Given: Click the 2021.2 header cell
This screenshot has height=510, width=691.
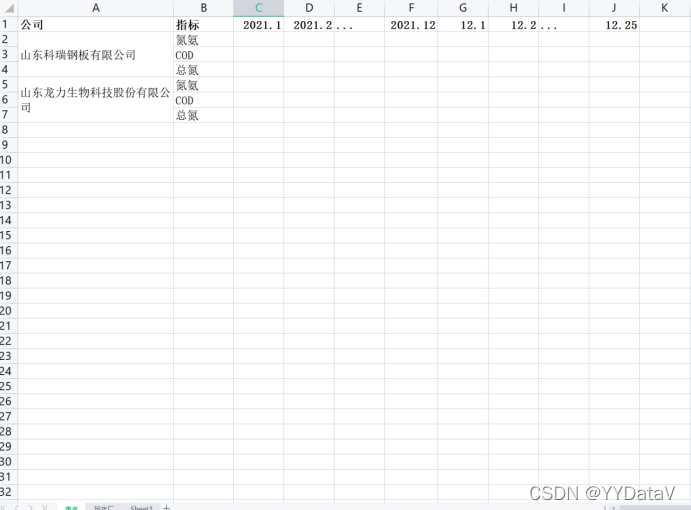Looking at the screenshot, I should tap(309, 25).
